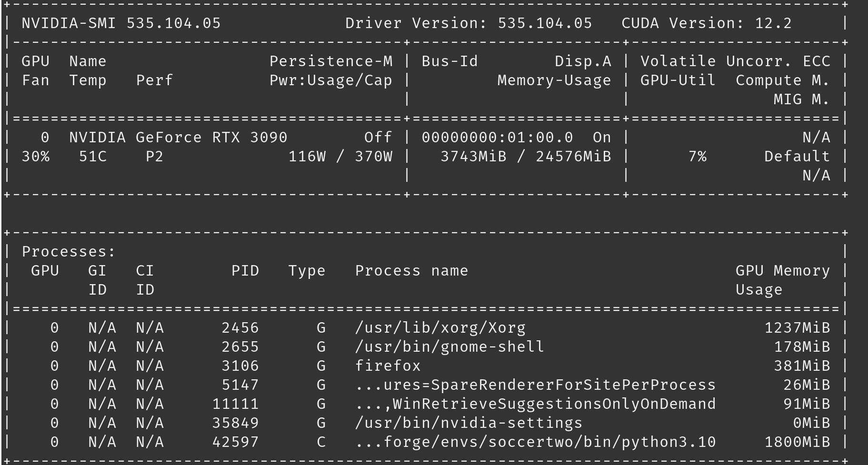The width and height of the screenshot is (868, 465).
Task: Click the soccertwo python3.10 process name
Action: 535,442
